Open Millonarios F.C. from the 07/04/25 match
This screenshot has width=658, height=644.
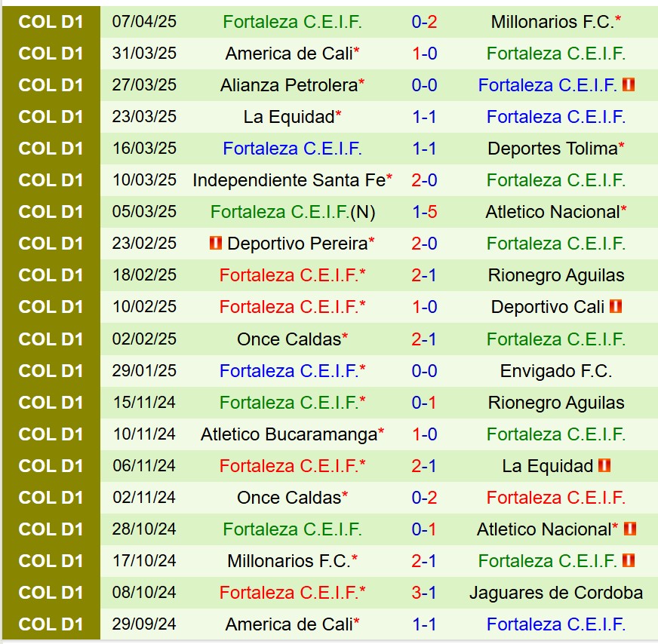point(552,22)
